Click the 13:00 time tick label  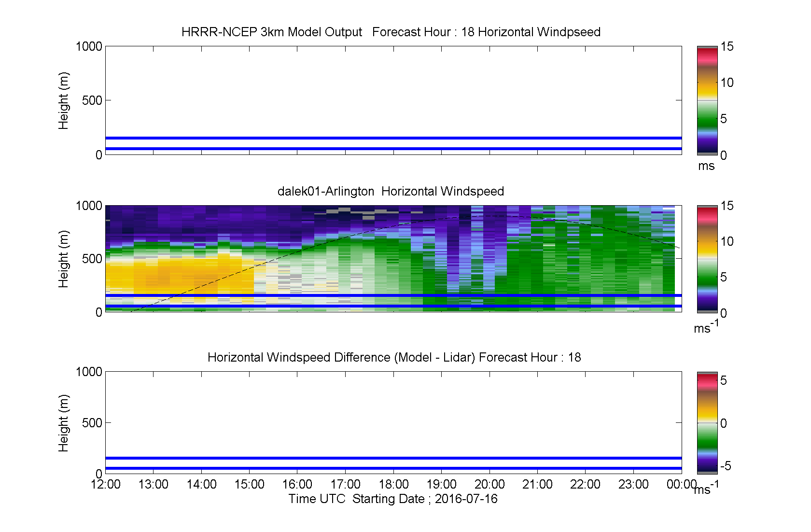(x=154, y=484)
